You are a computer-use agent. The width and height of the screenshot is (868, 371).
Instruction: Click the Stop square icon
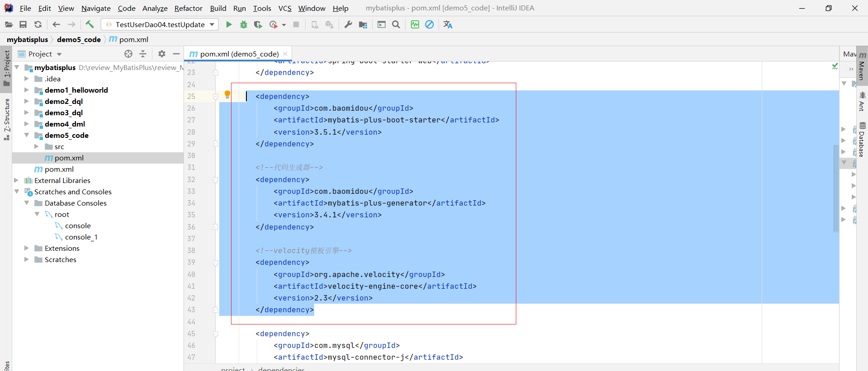click(296, 24)
